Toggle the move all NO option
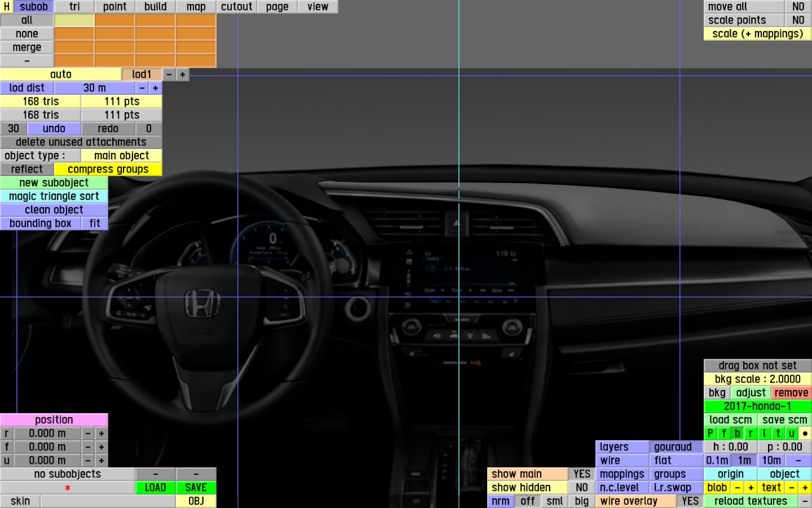 [x=798, y=7]
